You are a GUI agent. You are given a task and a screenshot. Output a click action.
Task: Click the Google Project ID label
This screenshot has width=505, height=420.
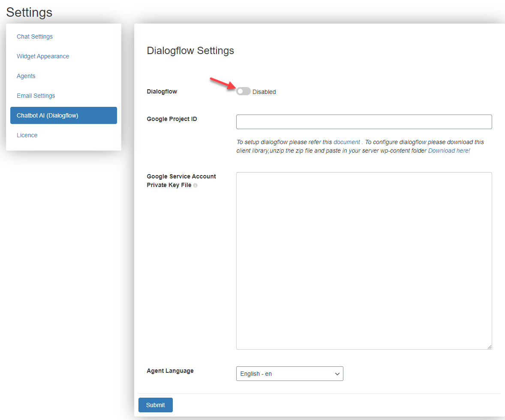tap(171, 119)
